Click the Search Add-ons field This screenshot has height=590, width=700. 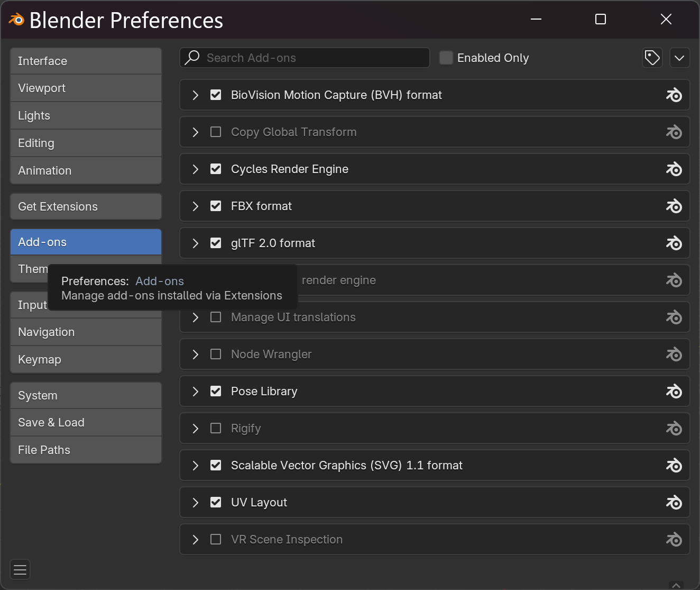click(x=305, y=58)
